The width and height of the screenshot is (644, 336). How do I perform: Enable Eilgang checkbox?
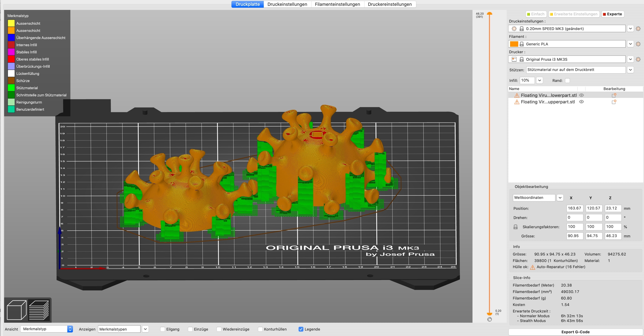point(162,329)
